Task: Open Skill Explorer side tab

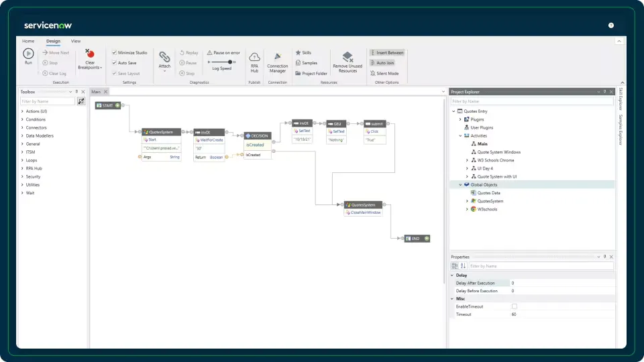Action: tap(621, 99)
